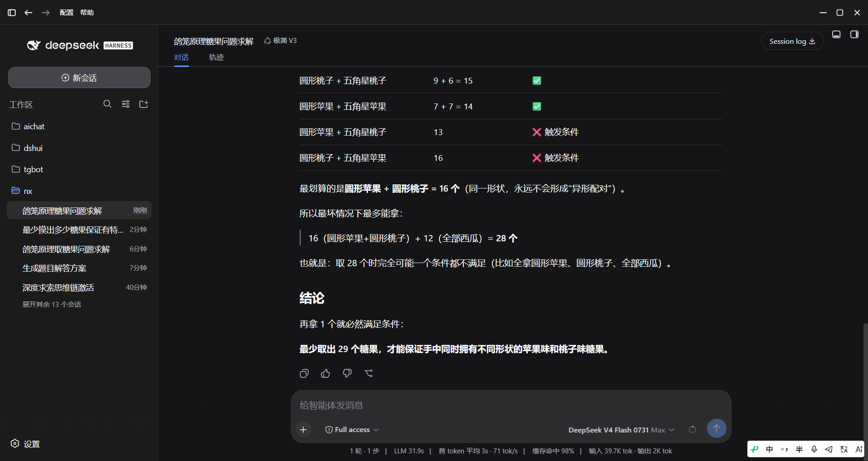
Task: Toggle IME punctuation mode icon
Action: click(x=784, y=449)
